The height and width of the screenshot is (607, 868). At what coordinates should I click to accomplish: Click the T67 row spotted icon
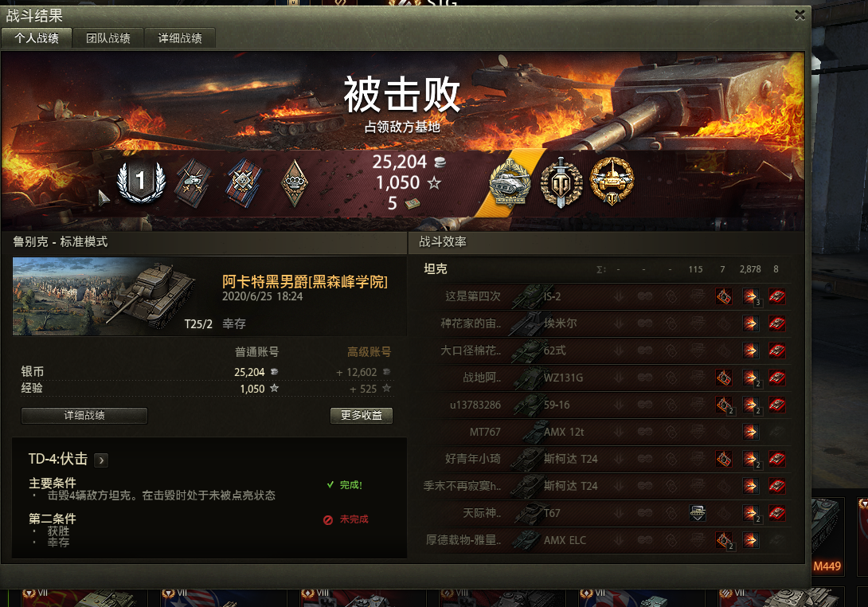coord(698,513)
